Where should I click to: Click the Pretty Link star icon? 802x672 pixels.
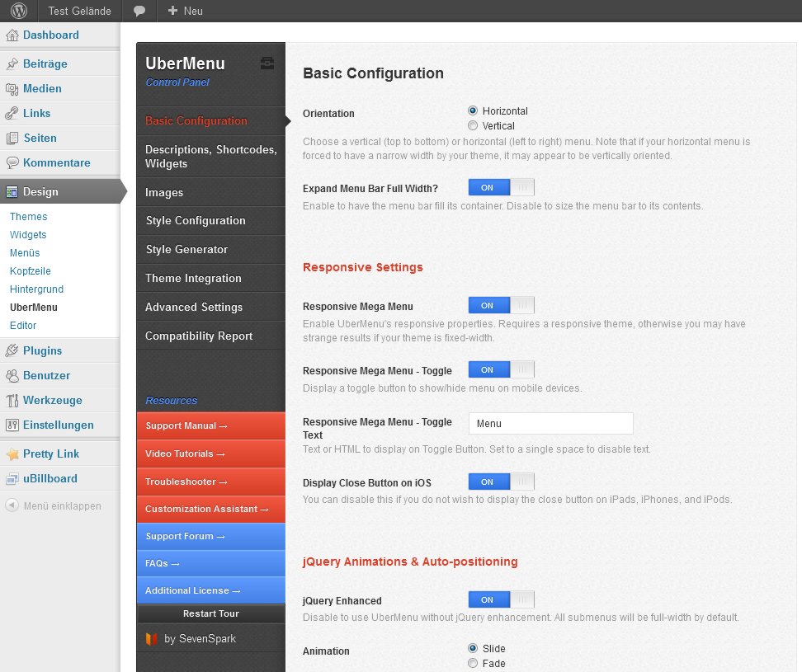tap(12, 453)
